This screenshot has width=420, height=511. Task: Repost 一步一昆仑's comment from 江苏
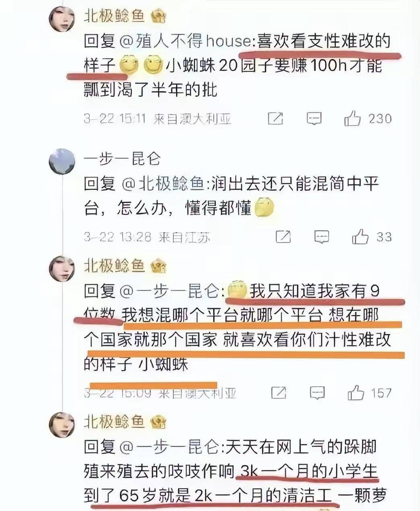point(283,237)
